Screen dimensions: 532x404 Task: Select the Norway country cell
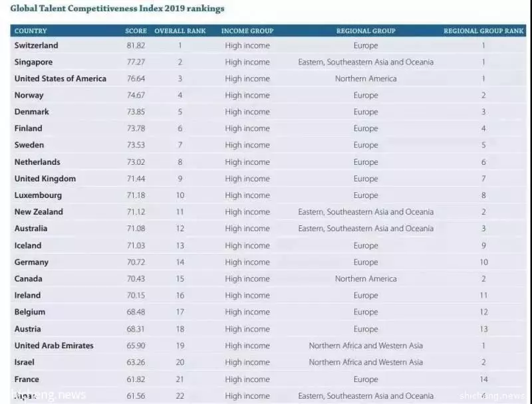tap(29, 96)
